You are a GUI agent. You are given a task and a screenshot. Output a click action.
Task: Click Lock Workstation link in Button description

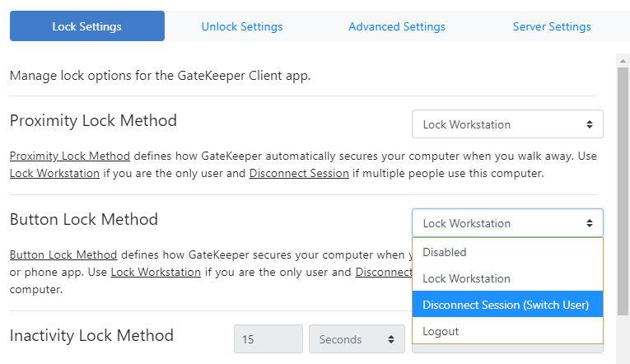pos(156,272)
